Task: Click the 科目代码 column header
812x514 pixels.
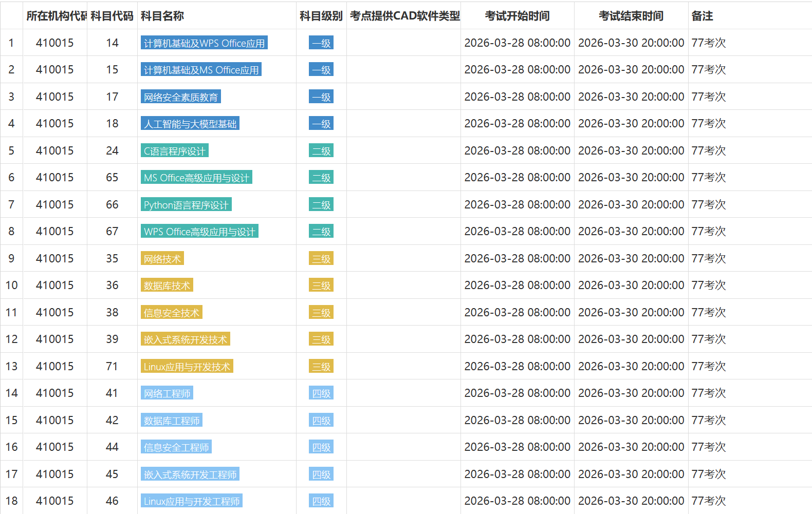Action: pyautogui.click(x=112, y=16)
